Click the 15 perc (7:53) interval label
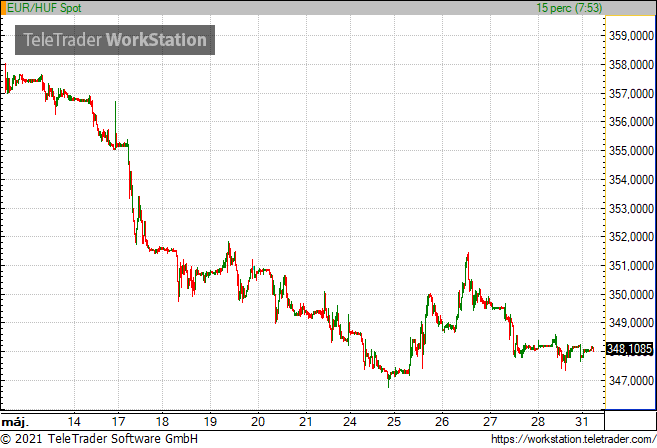 coord(569,8)
